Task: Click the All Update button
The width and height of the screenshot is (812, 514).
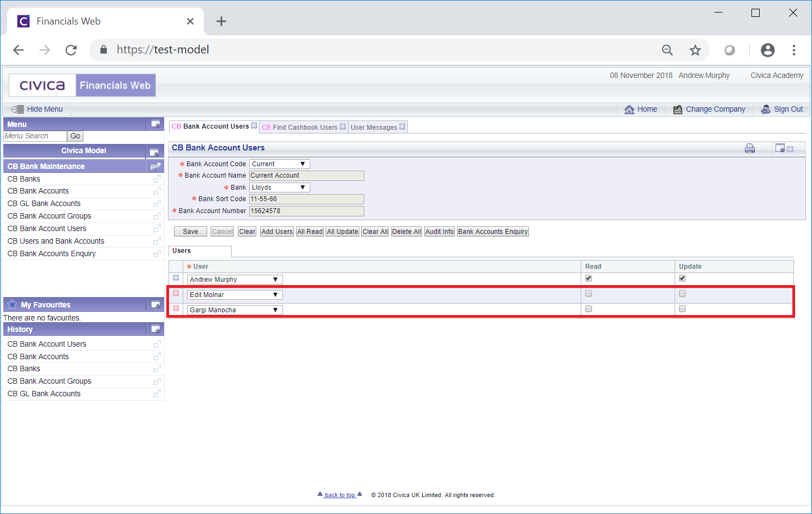Action: click(x=342, y=232)
